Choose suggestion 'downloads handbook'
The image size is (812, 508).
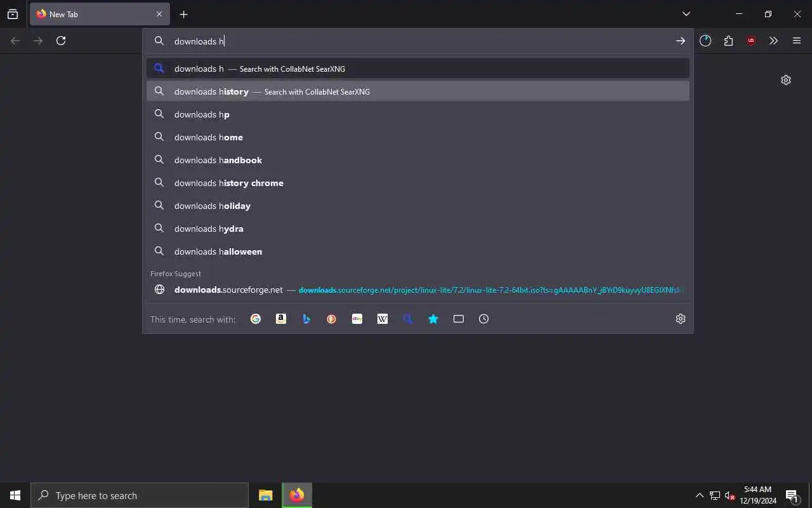pyautogui.click(x=418, y=160)
